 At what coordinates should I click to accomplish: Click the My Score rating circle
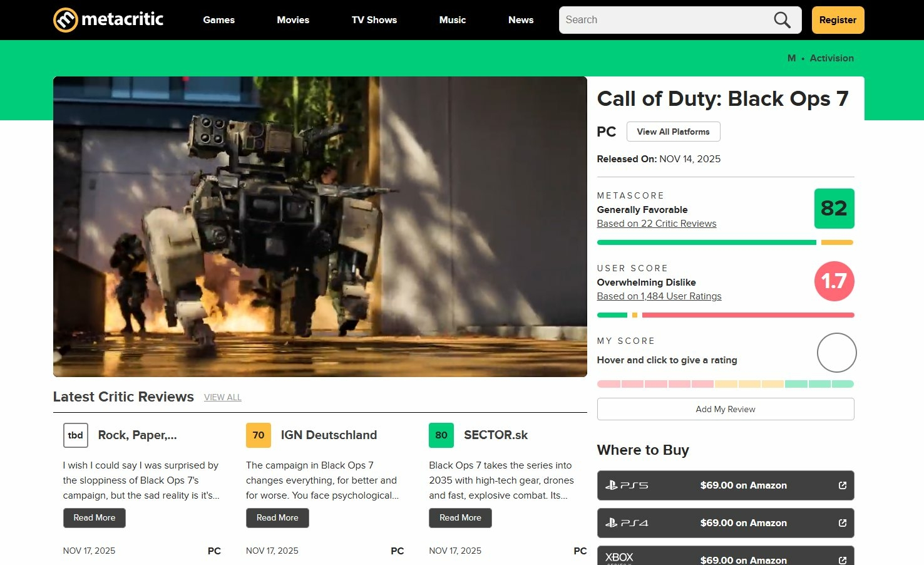[x=836, y=352]
